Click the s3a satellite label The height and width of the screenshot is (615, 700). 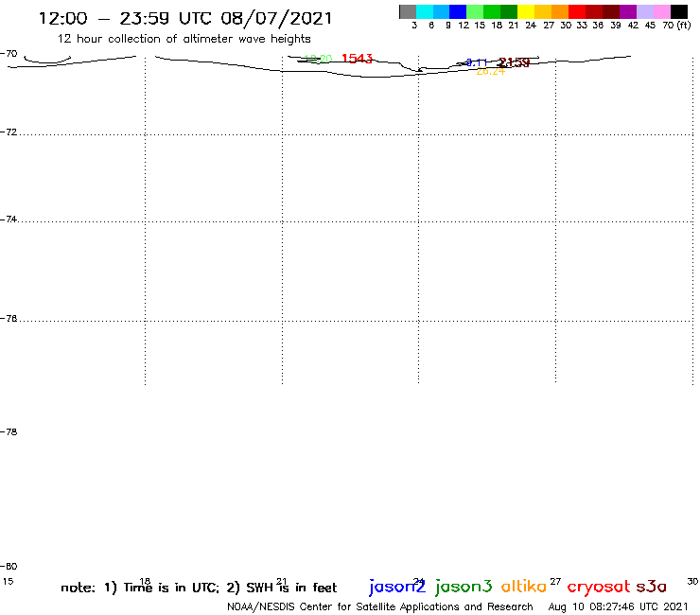coord(651,587)
